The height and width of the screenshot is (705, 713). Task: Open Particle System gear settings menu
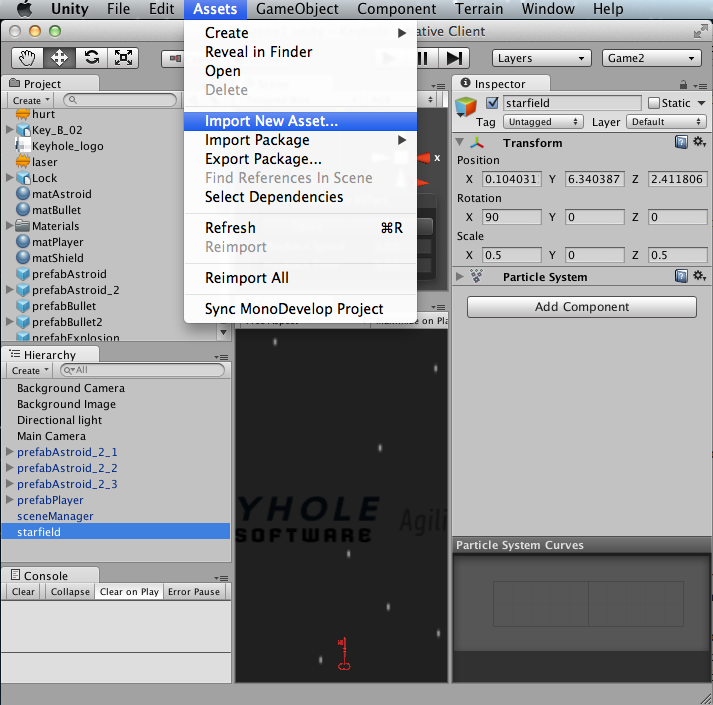coord(699,277)
